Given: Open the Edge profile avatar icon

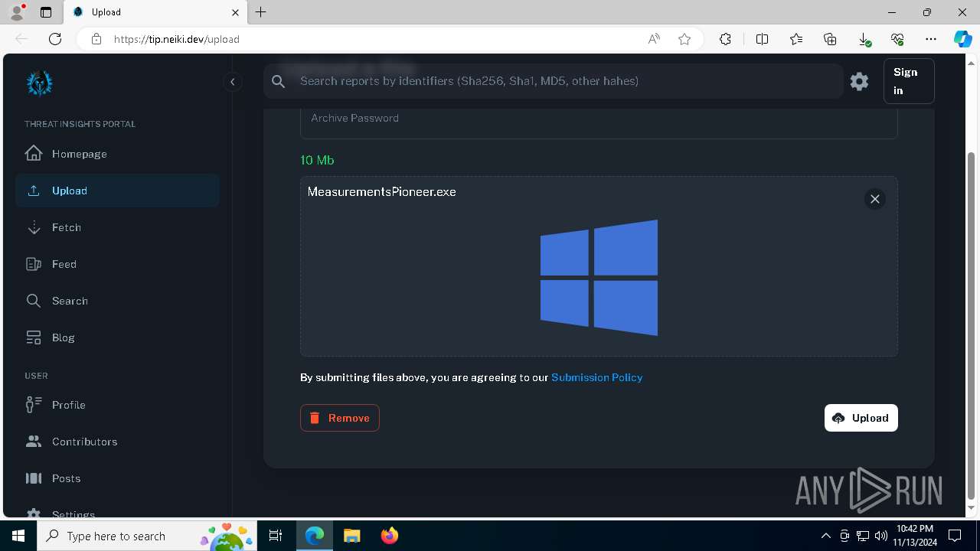Looking at the screenshot, I should [17, 11].
